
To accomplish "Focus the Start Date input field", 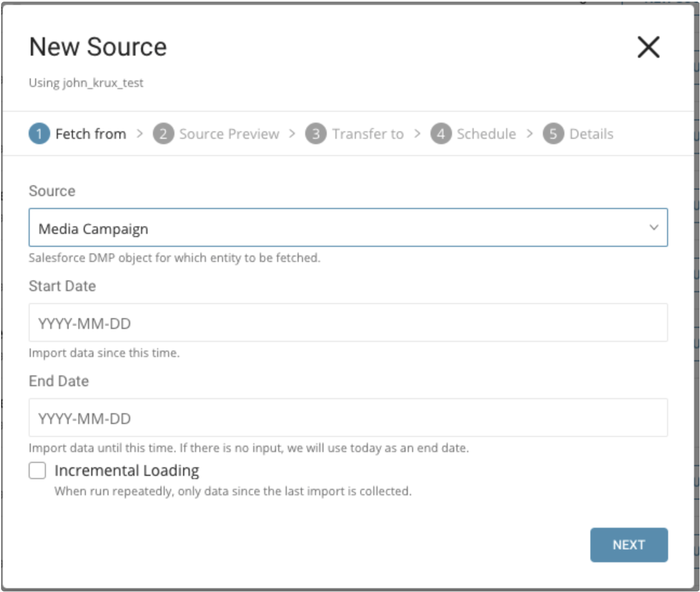I will (x=348, y=323).
